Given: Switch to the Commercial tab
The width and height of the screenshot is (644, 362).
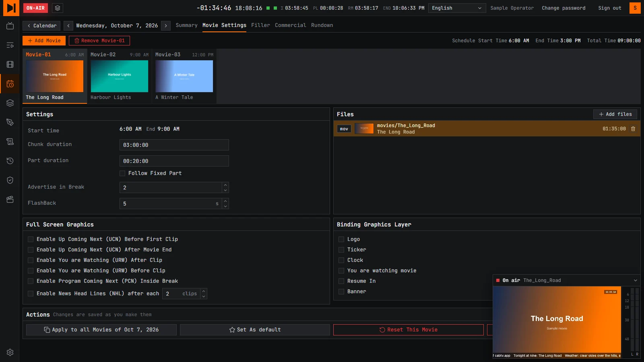Looking at the screenshot, I should pos(290,25).
